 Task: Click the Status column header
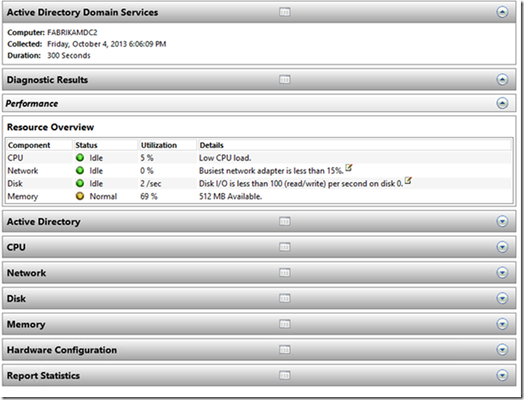pos(106,145)
